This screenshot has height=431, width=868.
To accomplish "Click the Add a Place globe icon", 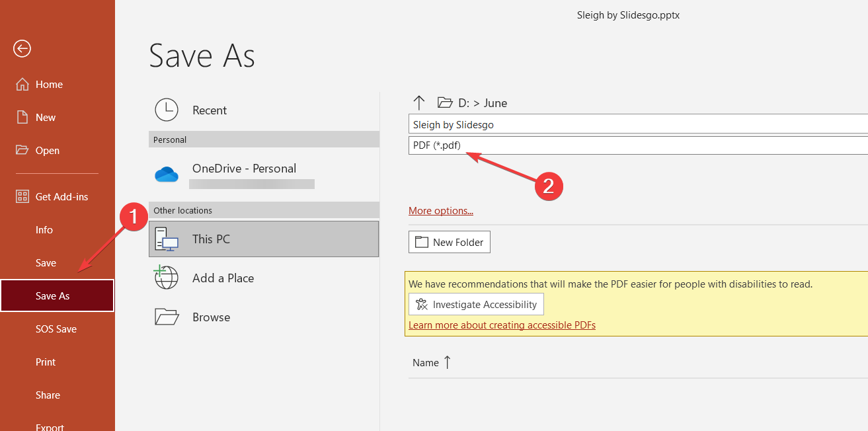I will [167, 278].
